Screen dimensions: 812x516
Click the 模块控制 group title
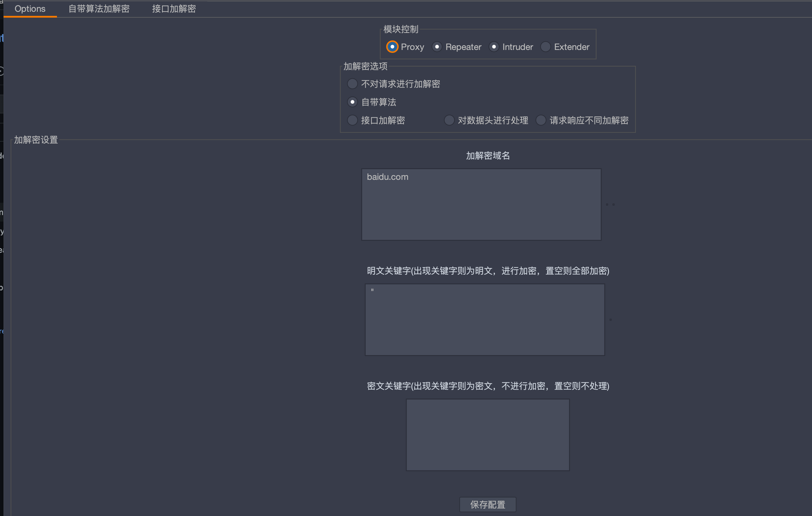point(401,29)
